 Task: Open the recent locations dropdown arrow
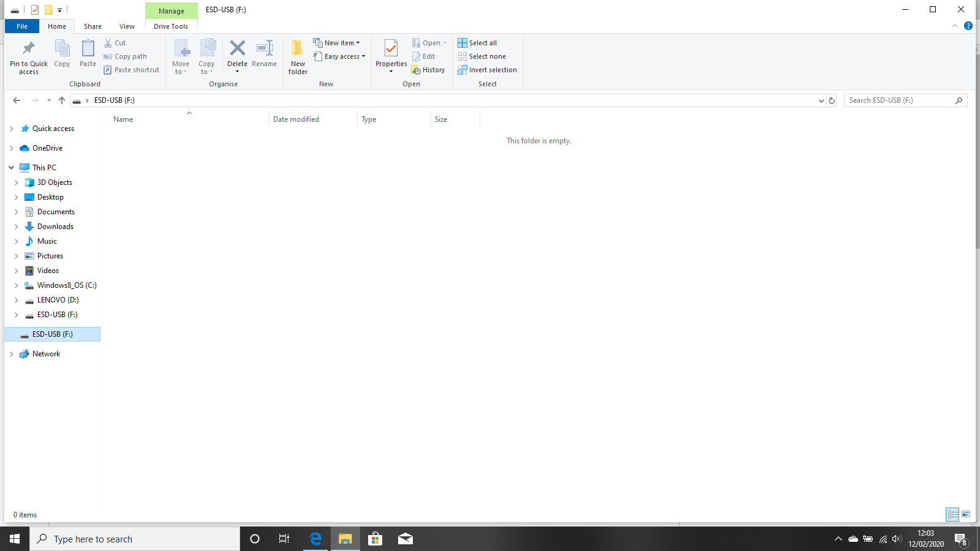pos(49,100)
